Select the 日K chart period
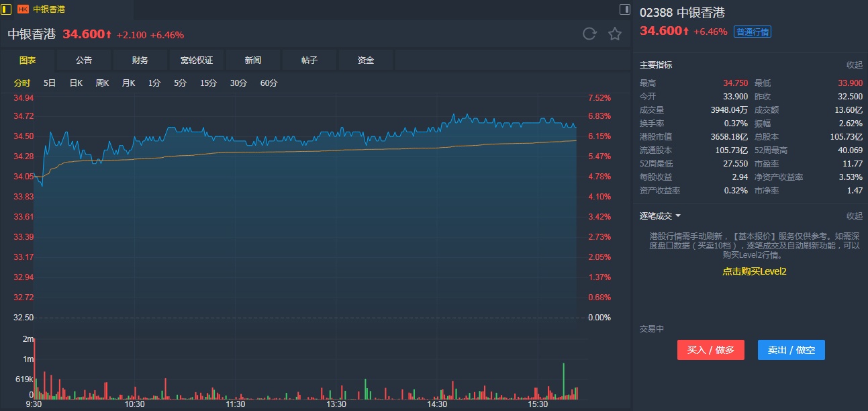The height and width of the screenshot is (411, 868). tap(76, 83)
